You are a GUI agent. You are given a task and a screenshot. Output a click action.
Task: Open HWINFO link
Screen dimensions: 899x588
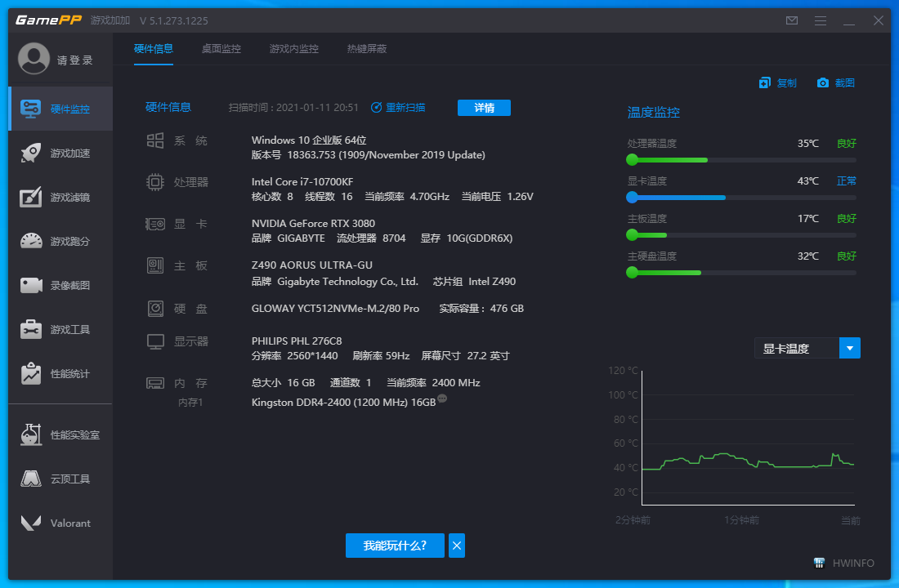853,563
